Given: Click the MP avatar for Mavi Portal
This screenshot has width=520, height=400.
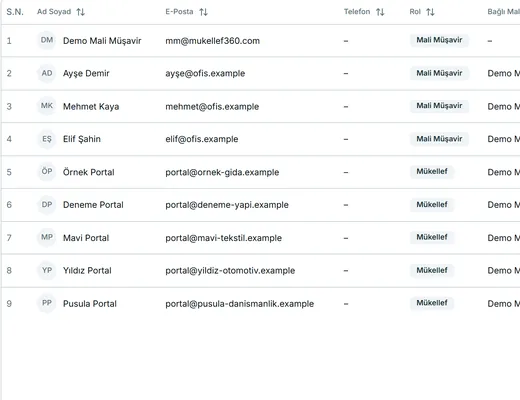Looking at the screenshot, I should 47,237.
